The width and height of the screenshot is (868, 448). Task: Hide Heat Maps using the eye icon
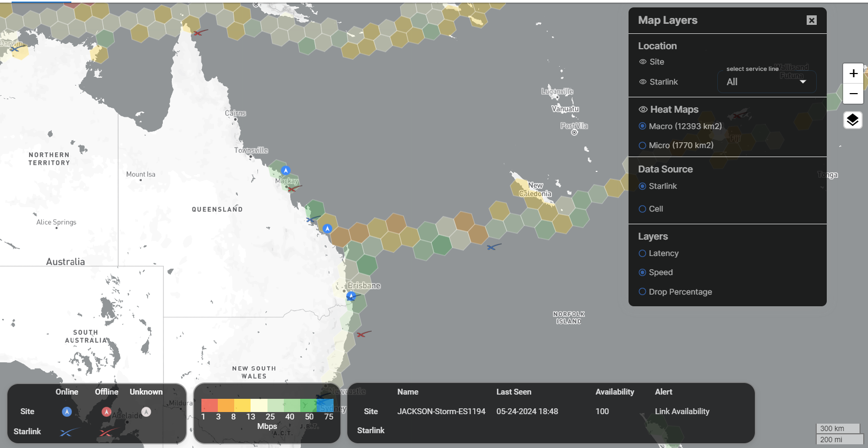[x=643, y=109]
